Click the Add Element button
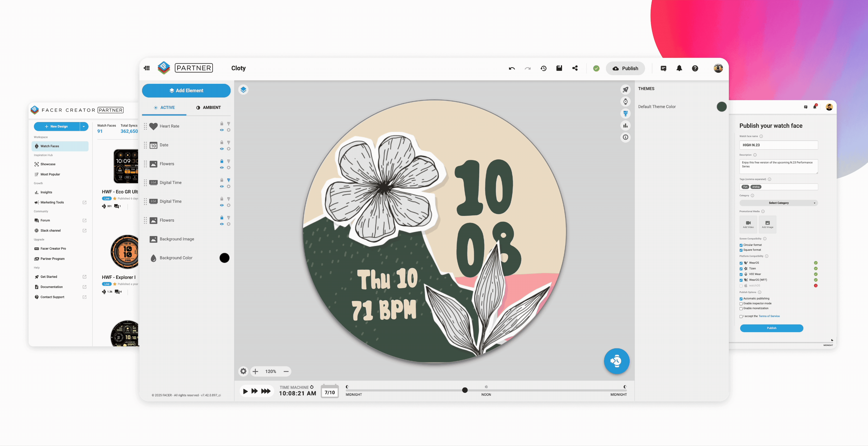This screenshot has height=446, width=868. [x=186, y=91]
